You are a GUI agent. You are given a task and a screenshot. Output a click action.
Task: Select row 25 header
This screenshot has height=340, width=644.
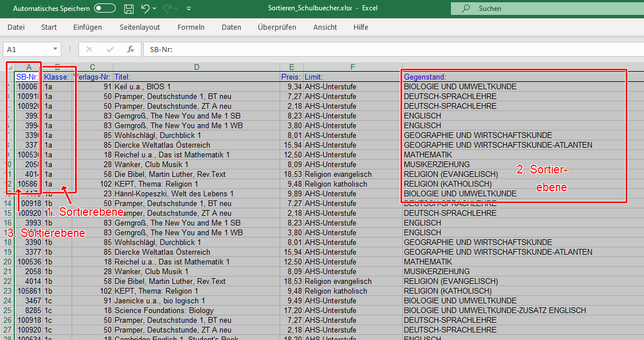7,310
